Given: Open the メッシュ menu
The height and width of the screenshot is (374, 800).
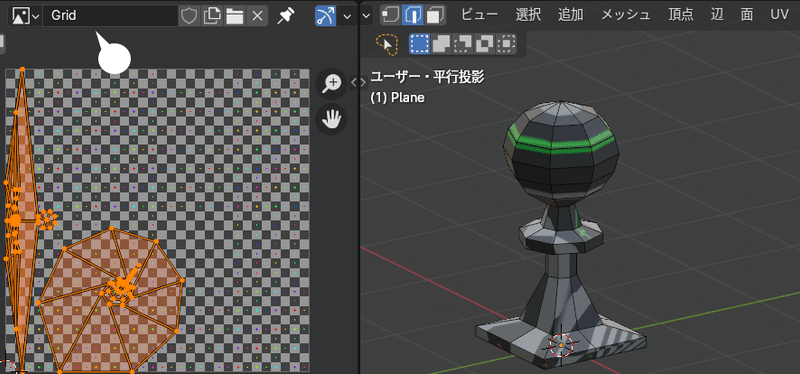Looking at the screenshot, I should [x=626, y=15].
